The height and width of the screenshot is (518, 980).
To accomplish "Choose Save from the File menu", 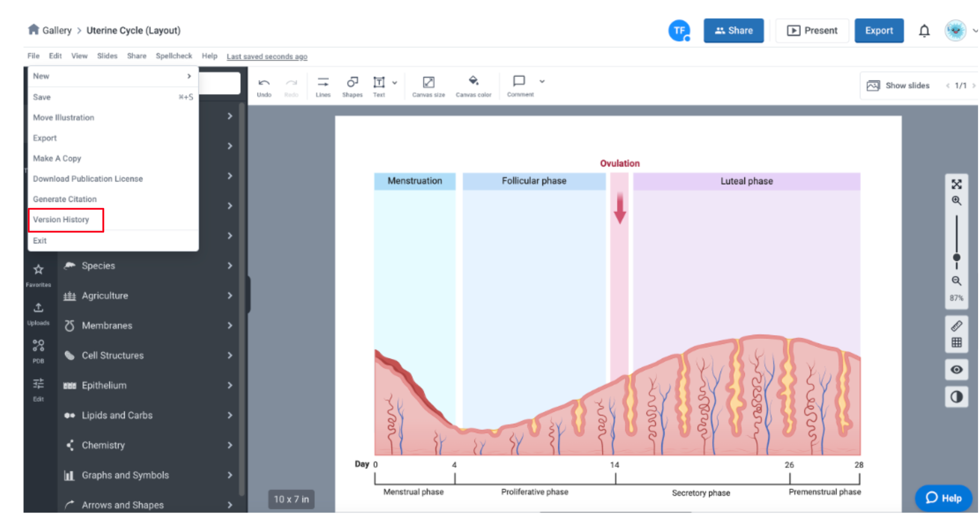I will click(113, 97).
